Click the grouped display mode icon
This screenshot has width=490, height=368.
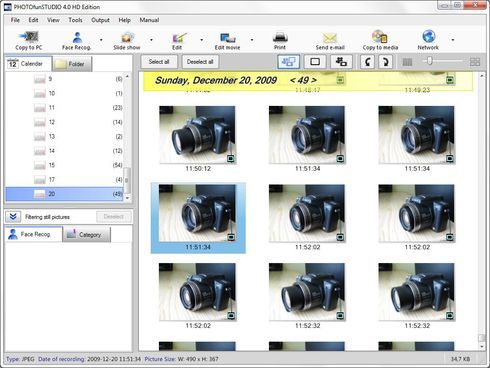click(341, 62)
